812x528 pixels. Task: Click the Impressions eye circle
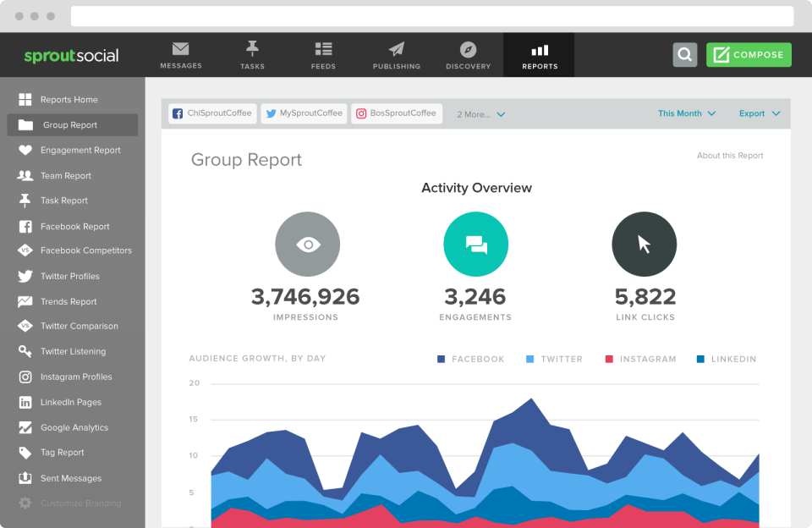pos(308,244)
